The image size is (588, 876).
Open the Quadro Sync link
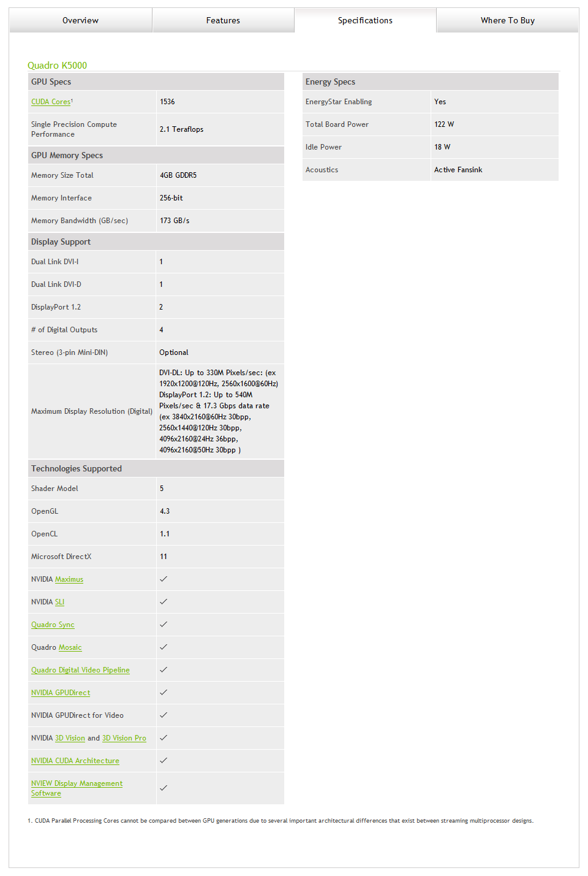(53, 625)
